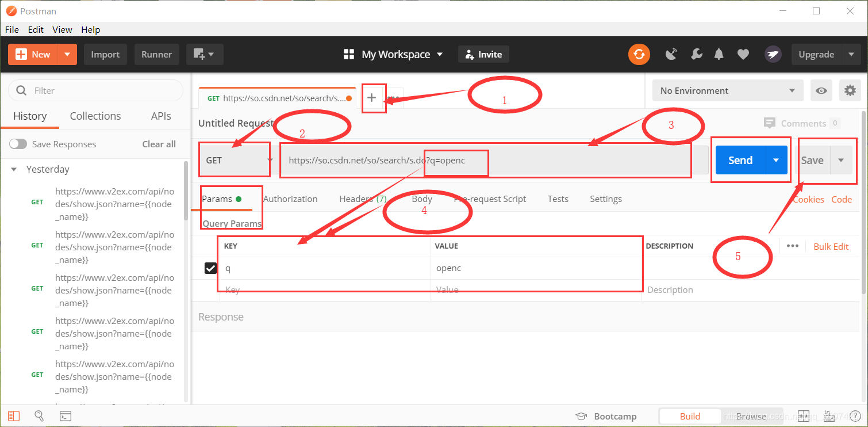The width and height of the screenshot is (868, 427).
Task: Click the Import button
Action: [105, 55]
